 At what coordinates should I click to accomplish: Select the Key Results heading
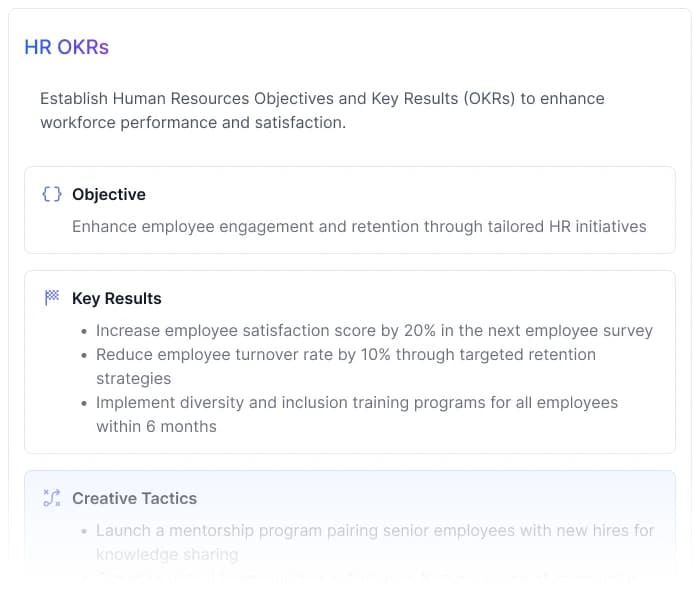[117, 298]
